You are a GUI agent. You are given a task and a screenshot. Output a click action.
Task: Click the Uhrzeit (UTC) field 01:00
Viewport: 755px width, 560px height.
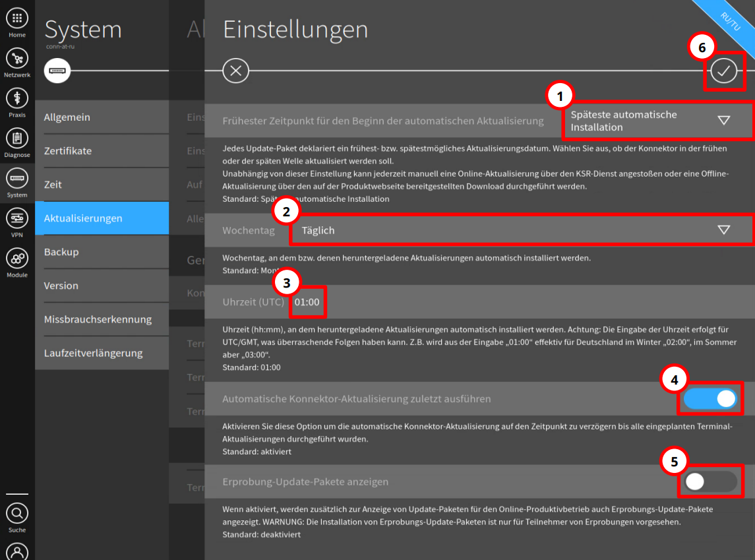click(x=307, y=302)
